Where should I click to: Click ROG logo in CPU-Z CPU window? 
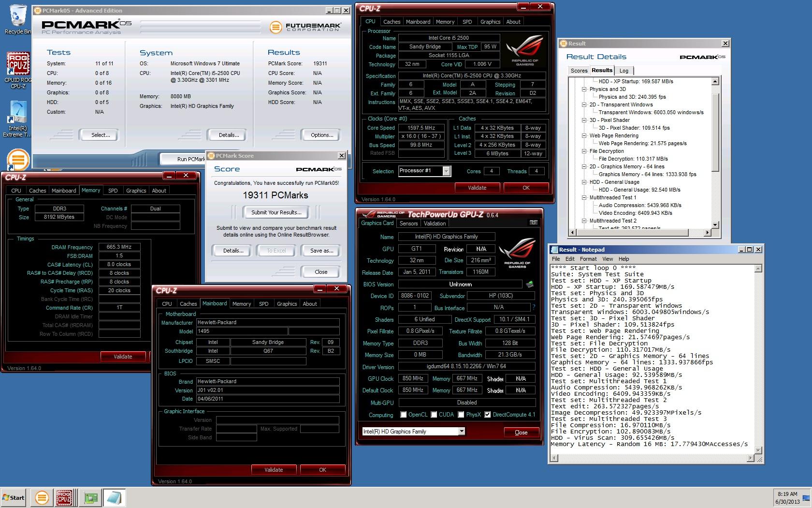[524, 50]
